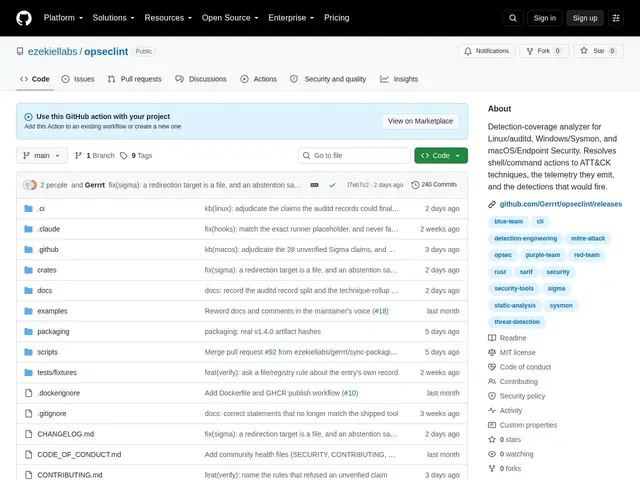The height and width of the screenshot is (480, 640).
Task: Click the Sign up button
Action: (584, 18)
